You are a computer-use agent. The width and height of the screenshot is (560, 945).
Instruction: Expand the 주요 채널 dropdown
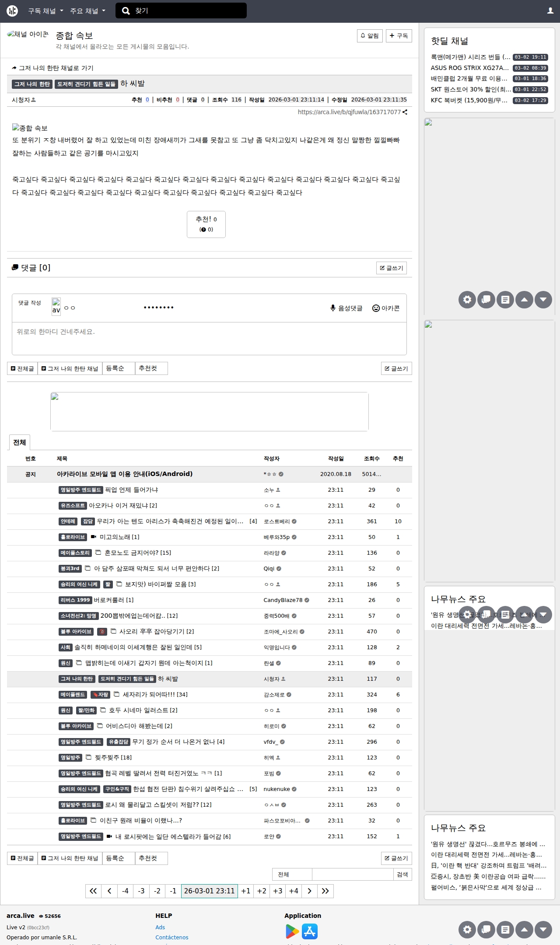88,11
